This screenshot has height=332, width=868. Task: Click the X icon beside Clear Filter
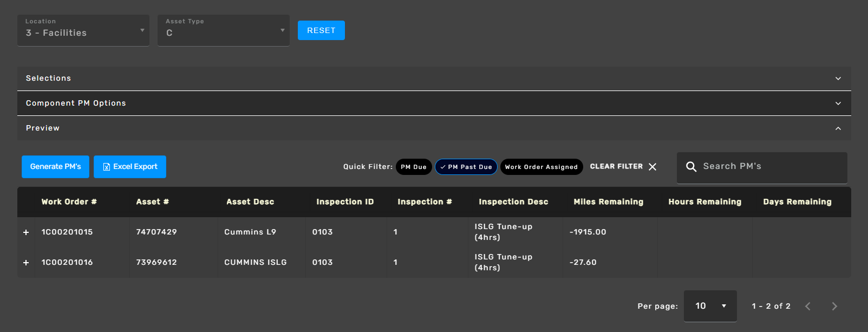652,167
